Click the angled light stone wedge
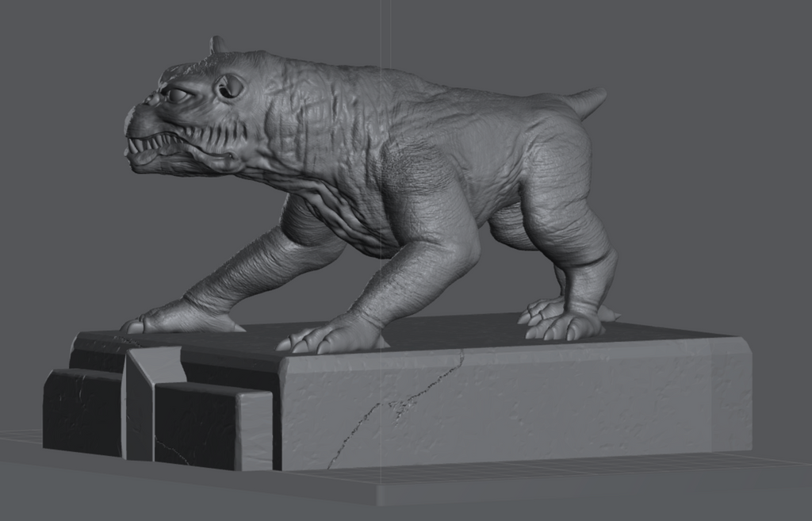 pyautogui.click(x=143, y=396)
